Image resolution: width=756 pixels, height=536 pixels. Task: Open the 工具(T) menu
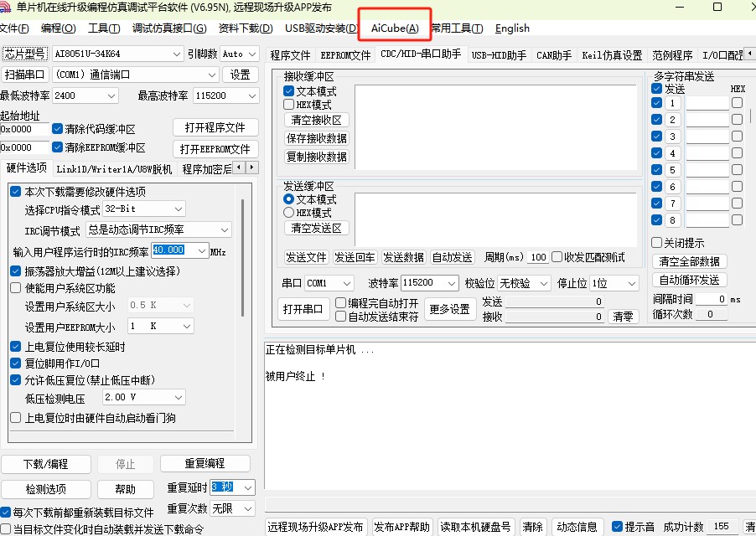pyautogui.click(x=104, y=28)
